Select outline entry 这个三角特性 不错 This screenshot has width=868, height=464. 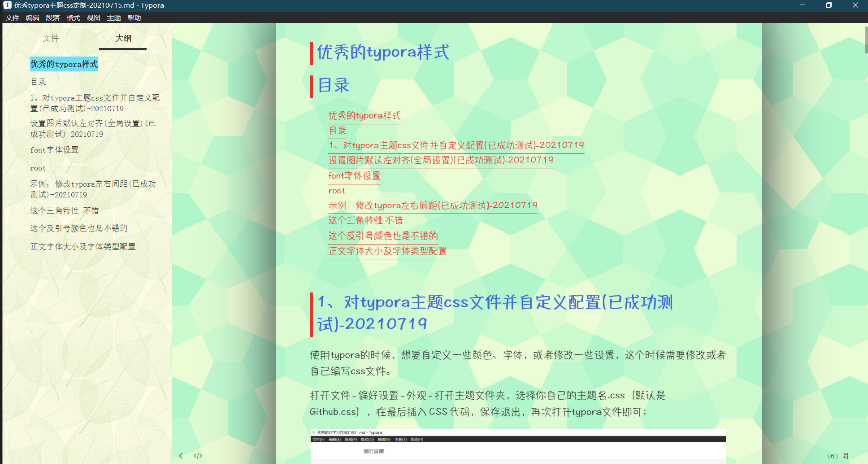click(x=65, y=211)
